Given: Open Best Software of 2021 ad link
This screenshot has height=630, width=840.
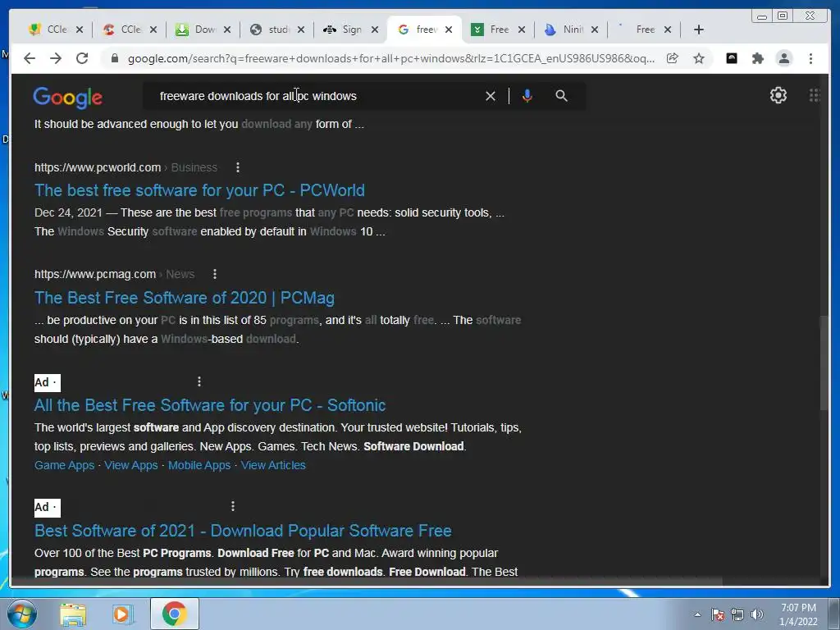Looking at the screenshot, I should click(x=243, y=531).
